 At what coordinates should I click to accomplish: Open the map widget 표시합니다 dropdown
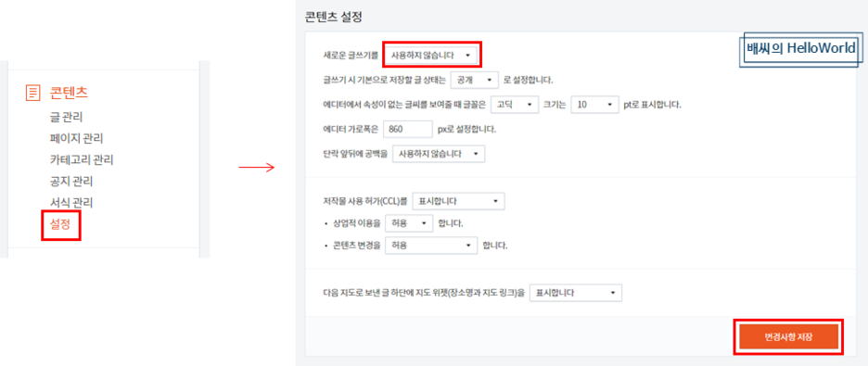click(x=576, y=293)
